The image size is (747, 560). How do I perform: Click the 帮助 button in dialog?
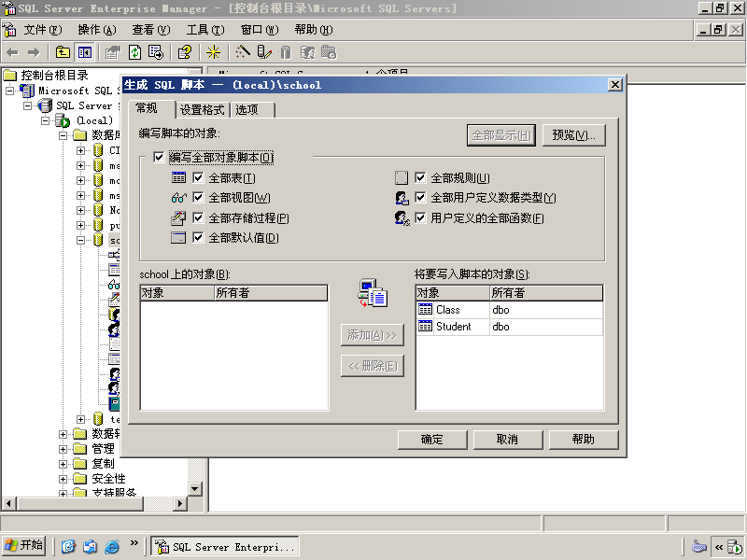(583, 439)
